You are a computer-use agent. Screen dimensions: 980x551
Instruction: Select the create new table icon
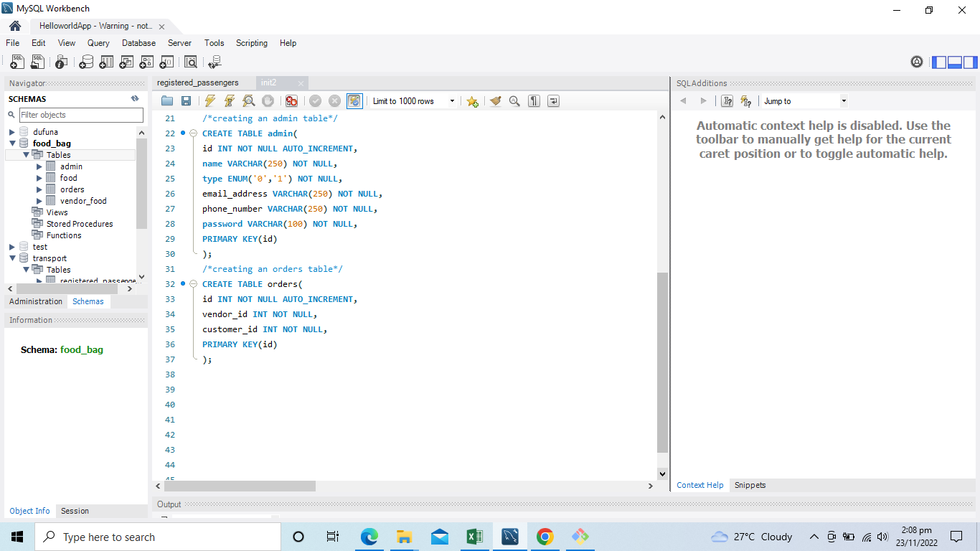[106, 62]
